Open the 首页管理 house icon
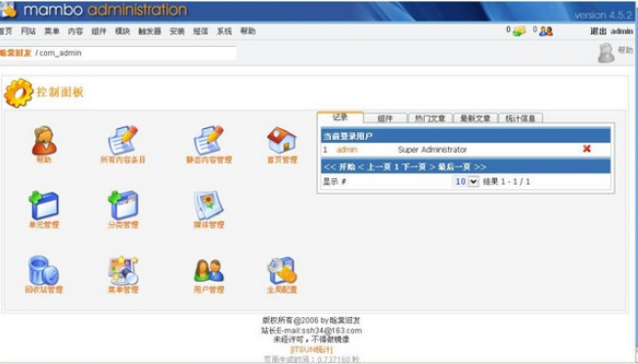The width and height of the screenshot is (638, 364). [x=282, y=140]
